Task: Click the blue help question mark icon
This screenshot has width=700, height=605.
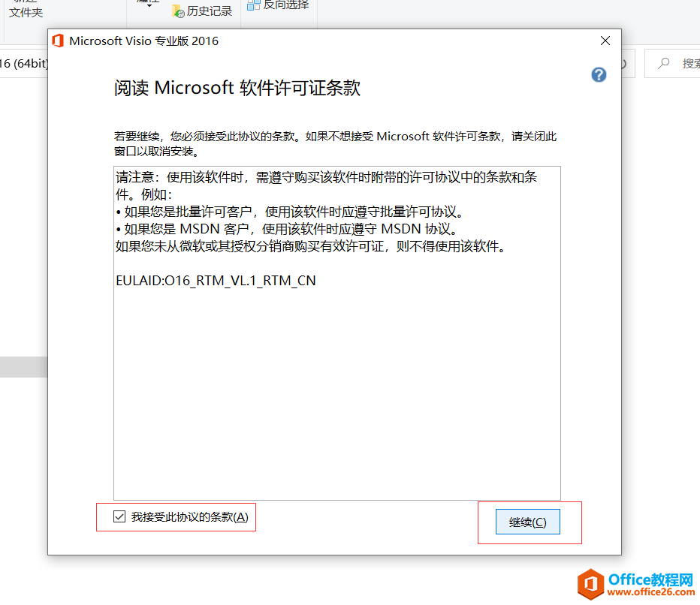Action: pyautogui.click(x=599, y=74)
